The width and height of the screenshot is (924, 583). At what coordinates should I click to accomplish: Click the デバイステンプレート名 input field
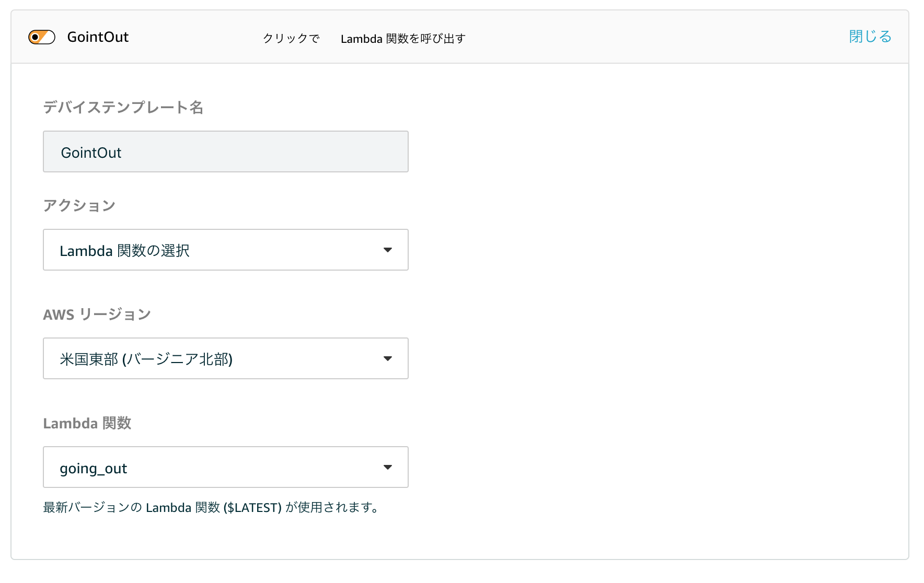[226, 151]
